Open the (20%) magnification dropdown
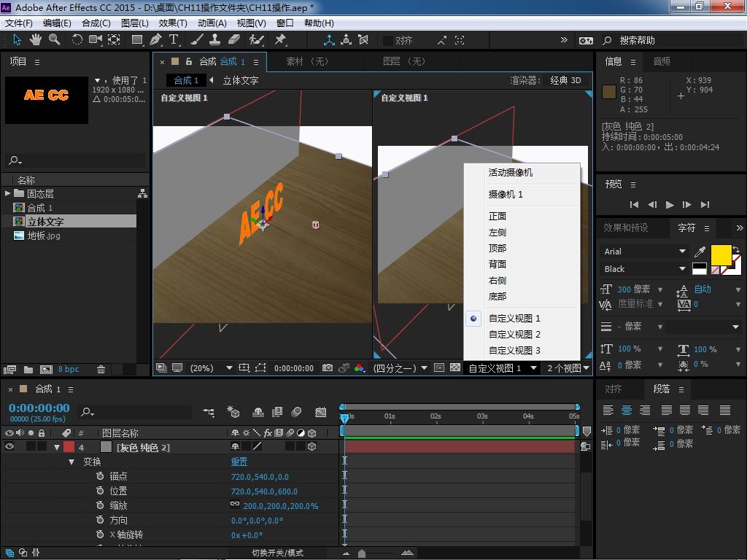Viewport: 747px width, 560px height. coord(210,368)
